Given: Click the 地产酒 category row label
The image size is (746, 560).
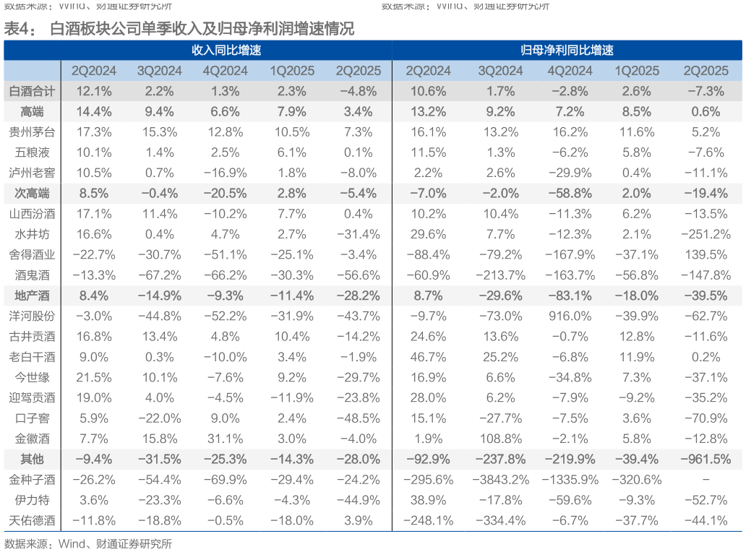Looking at the screenshot, I should (32, 296).
